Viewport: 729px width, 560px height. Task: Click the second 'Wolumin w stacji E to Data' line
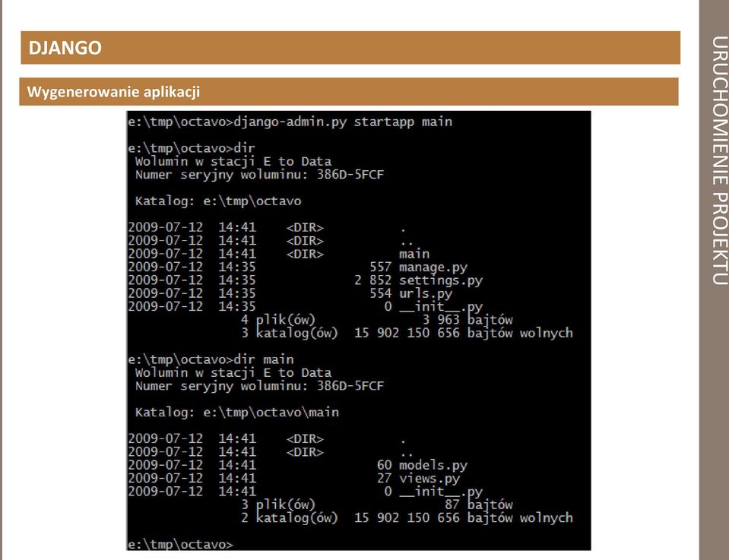pos(233,373)
